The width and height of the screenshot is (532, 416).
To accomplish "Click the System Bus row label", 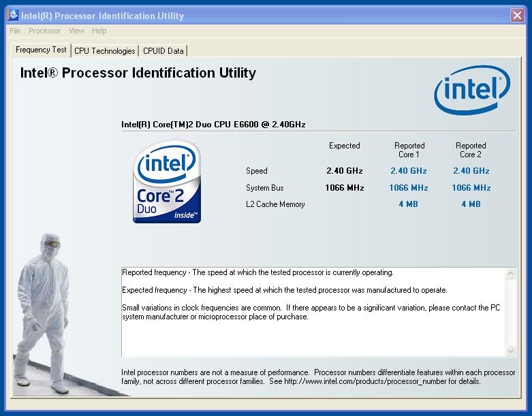I will [265, 188].
